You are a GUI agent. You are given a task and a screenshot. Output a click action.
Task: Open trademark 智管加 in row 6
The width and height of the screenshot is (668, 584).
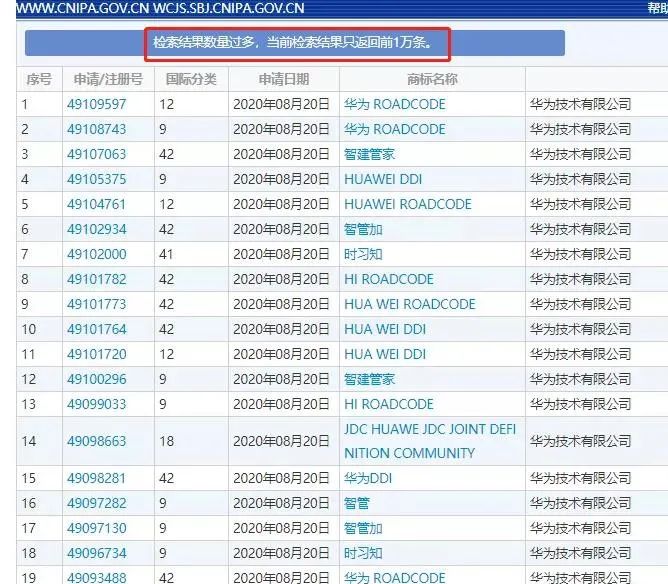[x=363, y=230]
